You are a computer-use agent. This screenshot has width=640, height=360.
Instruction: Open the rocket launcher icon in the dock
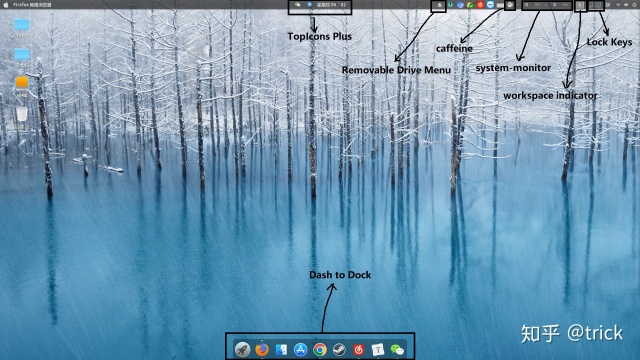pyautogui.click(x=242, y=349)
